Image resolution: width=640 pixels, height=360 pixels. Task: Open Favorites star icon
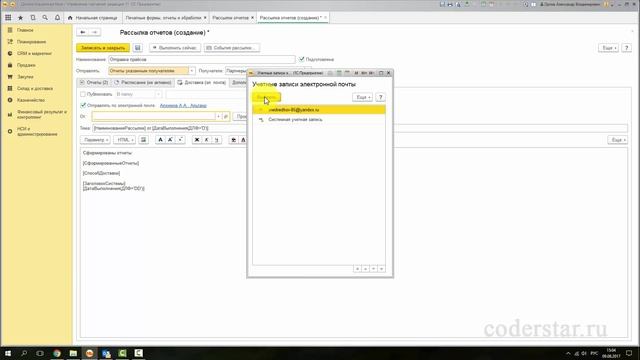[20, 18]
